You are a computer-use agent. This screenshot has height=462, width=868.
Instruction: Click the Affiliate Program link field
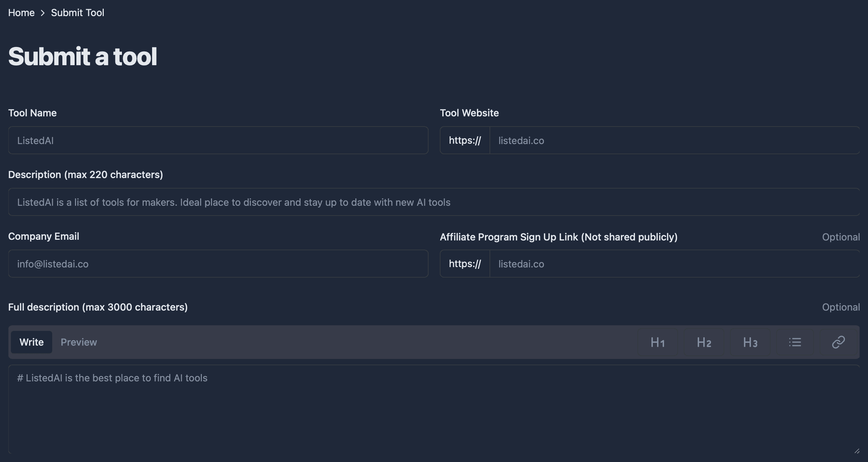[675, 264]
